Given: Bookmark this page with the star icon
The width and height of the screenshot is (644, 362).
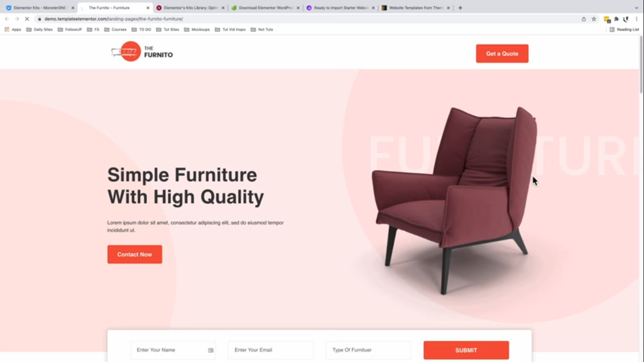Looking at the screenshot, I should (x=594, y=19).
